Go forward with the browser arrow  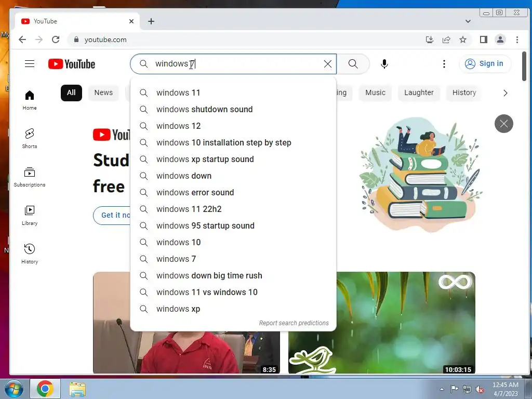coord(39,39)
